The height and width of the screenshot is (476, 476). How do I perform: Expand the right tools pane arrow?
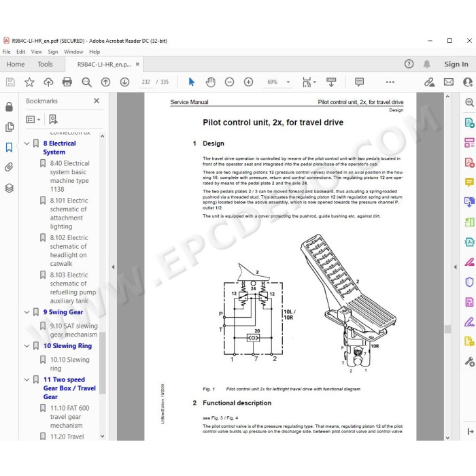[x=455, y=267]
